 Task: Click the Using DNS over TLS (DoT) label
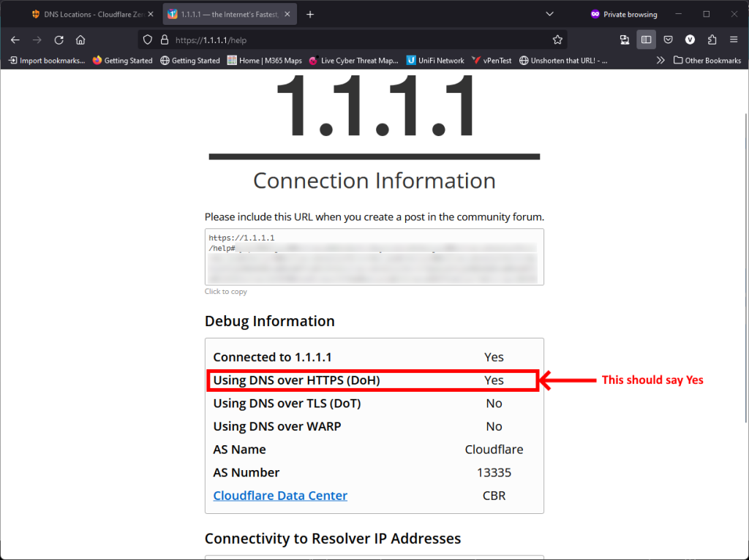pyautogui.click(x=287, y=404)
